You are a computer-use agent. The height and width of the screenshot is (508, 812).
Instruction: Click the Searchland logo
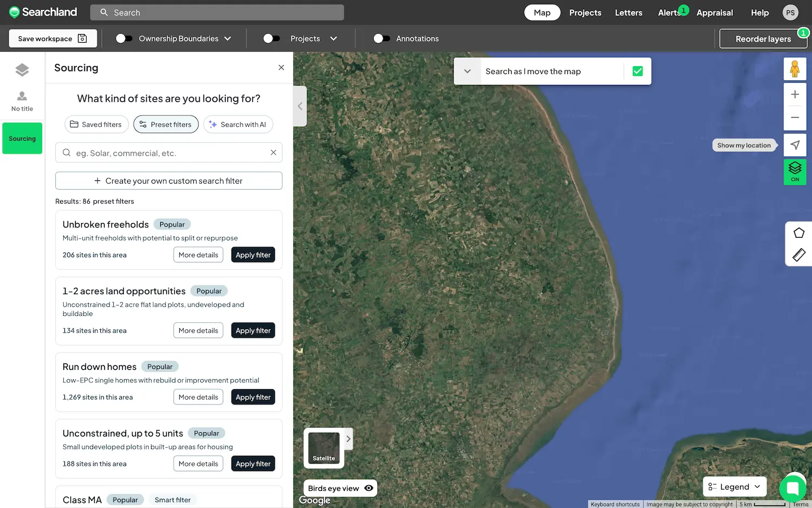[43, 12]
